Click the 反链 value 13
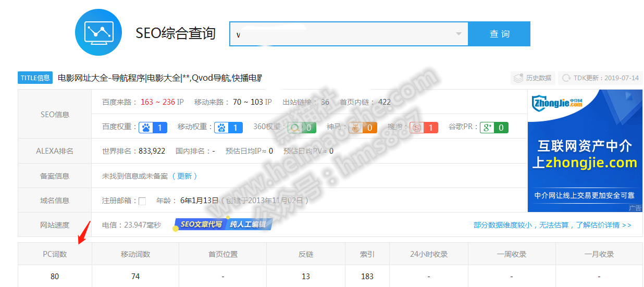644x287 pixels. coord(306,277)
